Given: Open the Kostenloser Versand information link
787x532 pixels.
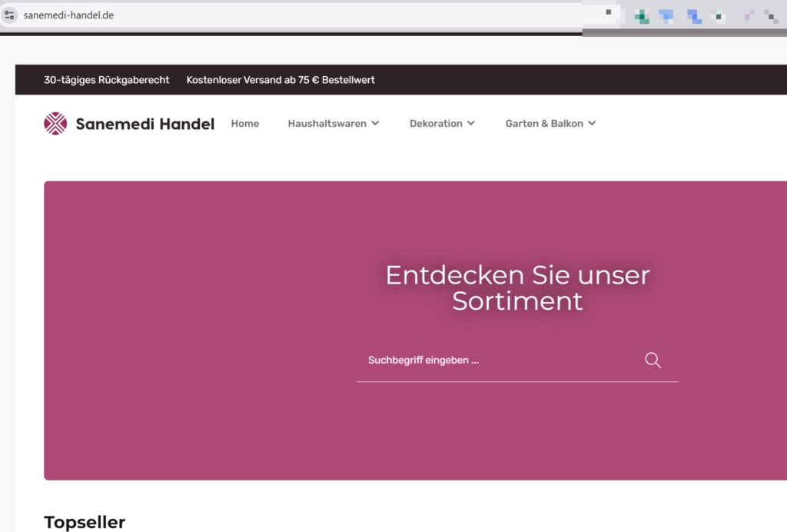Looking at the screenshot, I should tap(281, 79).
